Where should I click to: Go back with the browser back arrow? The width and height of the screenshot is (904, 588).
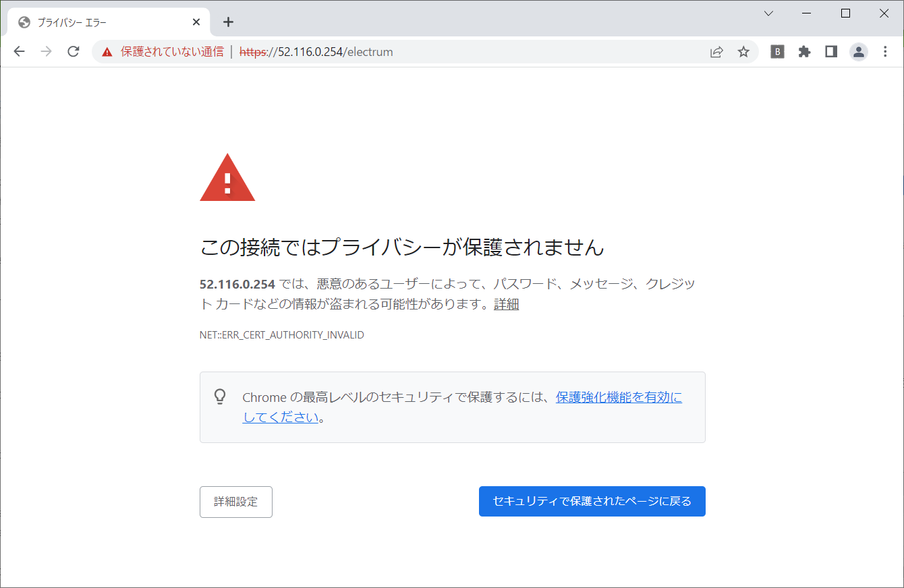tap(19, 52)
